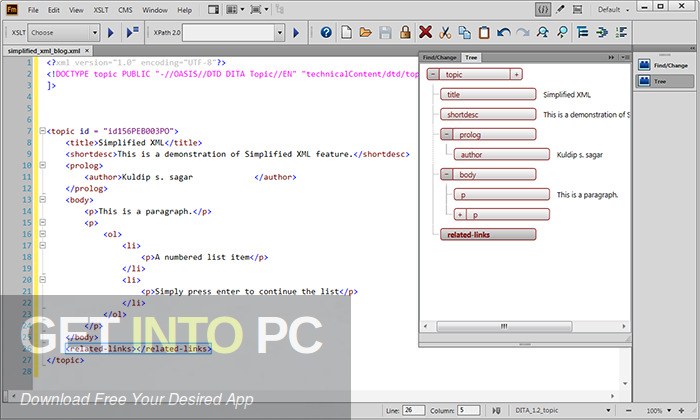
Task: Open a file using the folder icon
Action: 366,32
